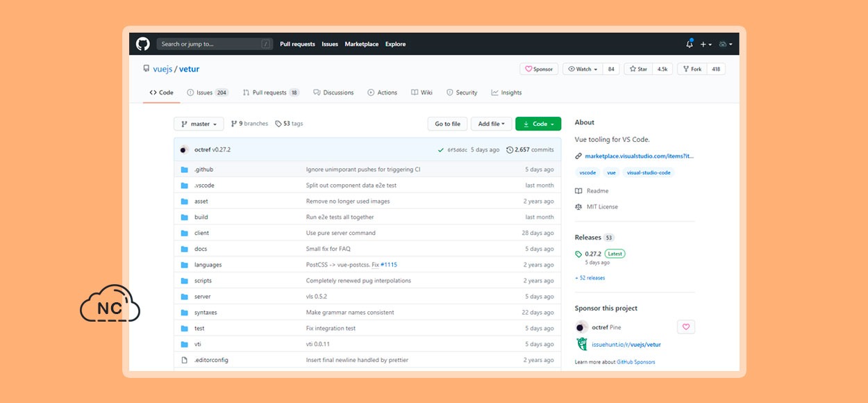Image resolution: width=868 pixels, height=403 pixels.
Task: Open the languages folder icon
Action: point(185,265)
